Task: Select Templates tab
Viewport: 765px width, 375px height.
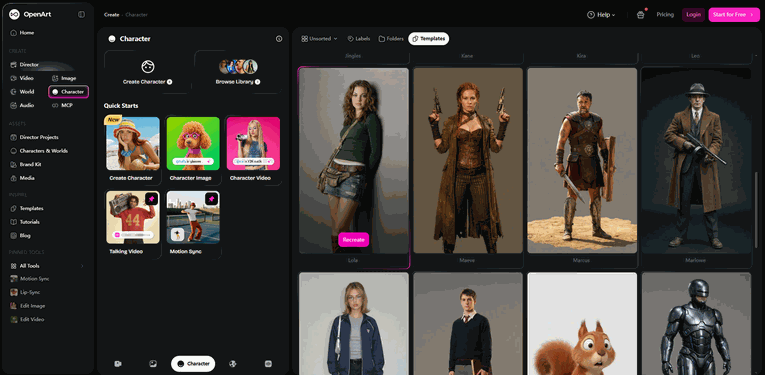Action: click(x=428, y=39)
